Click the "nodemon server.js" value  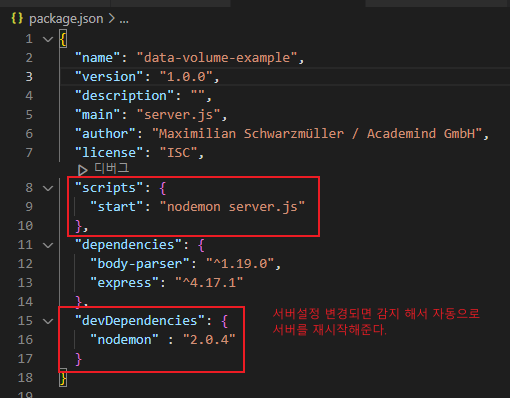pyautogui.click(x=232, y=207)
